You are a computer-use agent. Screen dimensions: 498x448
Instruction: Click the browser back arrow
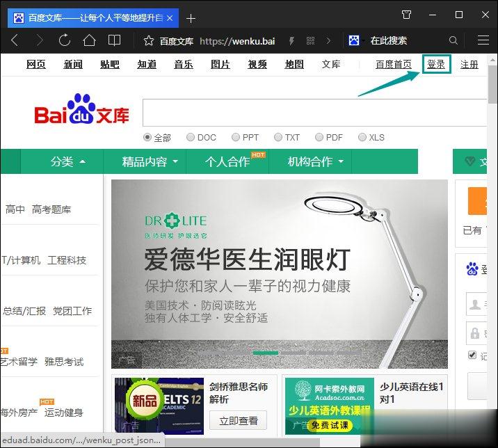click(x=15, y=40)
